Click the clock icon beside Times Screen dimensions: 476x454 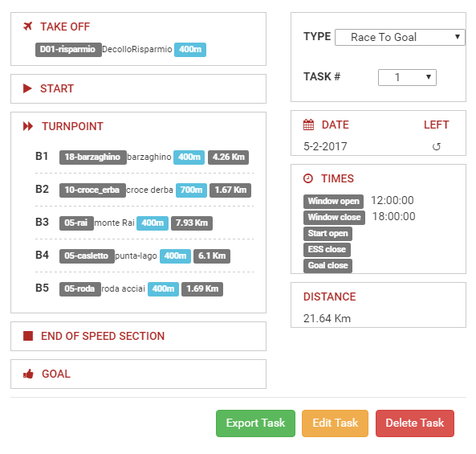point(307,178)
